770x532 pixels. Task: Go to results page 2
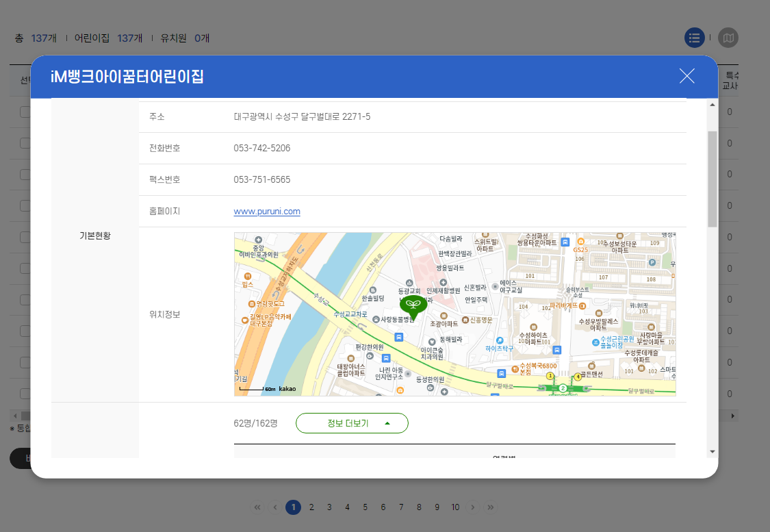311,507
